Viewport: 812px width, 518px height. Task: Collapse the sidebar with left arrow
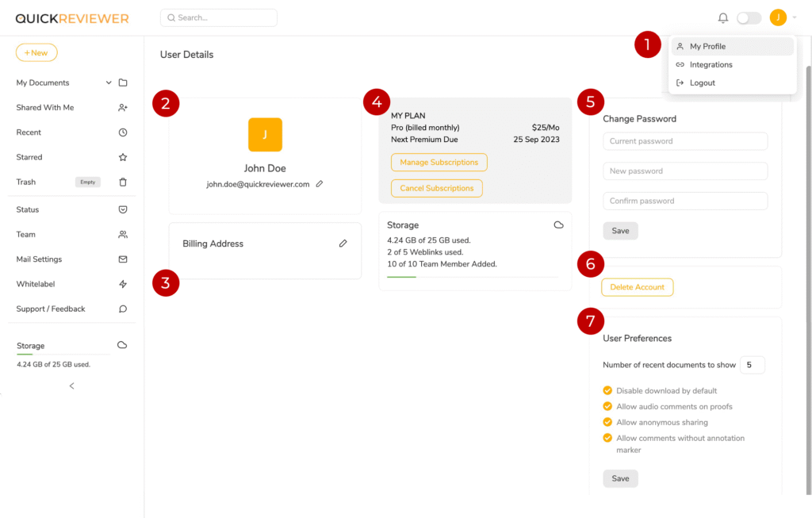click(x=71, y=386)
